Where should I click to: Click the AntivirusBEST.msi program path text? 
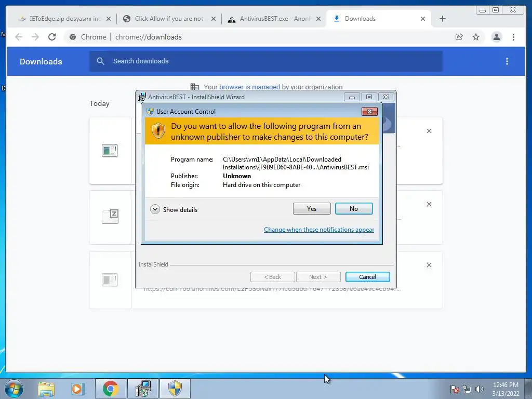pyautogui.click(x=296, y=163)
